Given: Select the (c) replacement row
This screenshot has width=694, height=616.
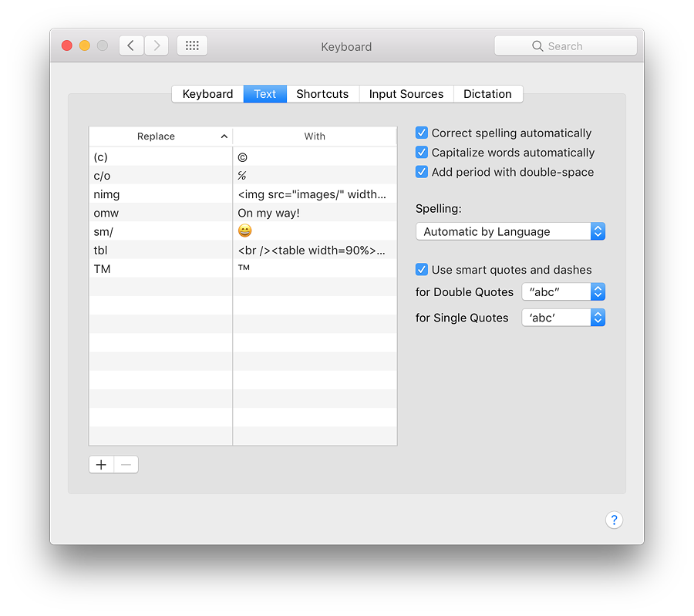Looking at the screenshot, I should point(243,157).
